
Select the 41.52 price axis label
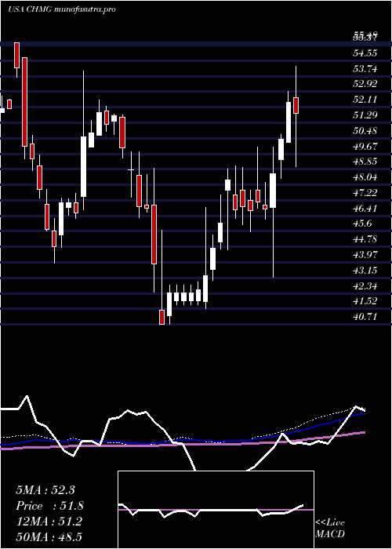(x=365, y=301)
